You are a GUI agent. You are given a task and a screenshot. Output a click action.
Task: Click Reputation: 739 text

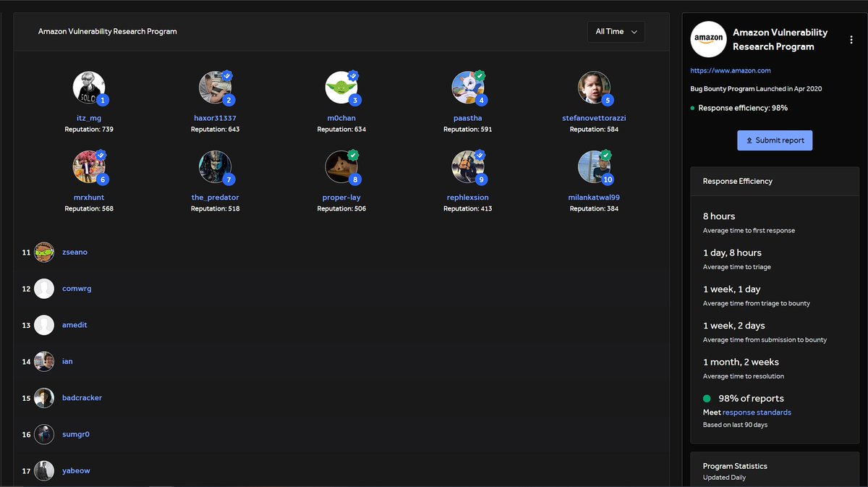pos(89,130)
